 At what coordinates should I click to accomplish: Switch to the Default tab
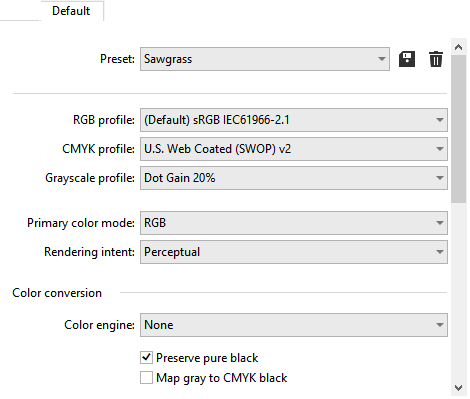(71, 11)
